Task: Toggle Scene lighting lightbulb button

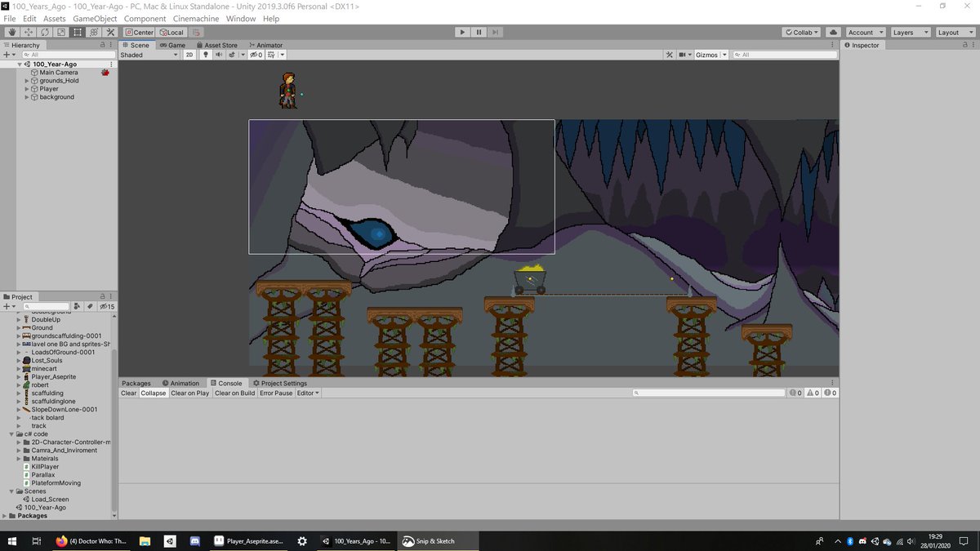Action: tap(206, 55)
